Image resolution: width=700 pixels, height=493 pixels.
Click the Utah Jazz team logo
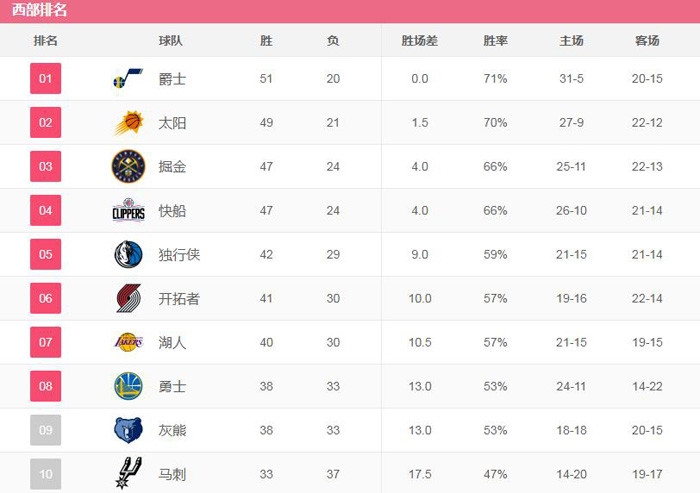pos(128,78)
